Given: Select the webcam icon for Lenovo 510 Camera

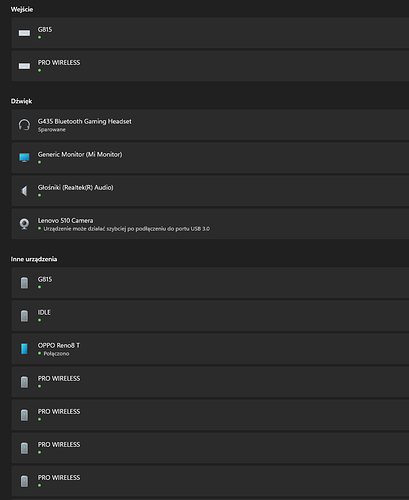Looking at the screenshot, I should coord(24,224).
